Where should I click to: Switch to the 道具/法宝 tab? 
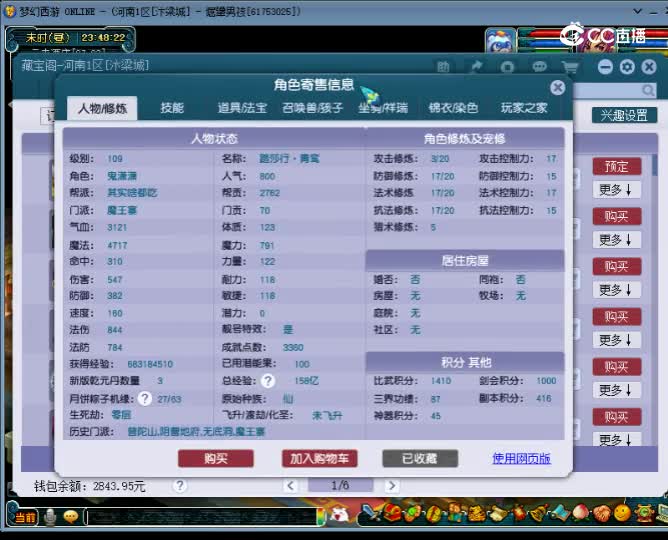[242, 108]
